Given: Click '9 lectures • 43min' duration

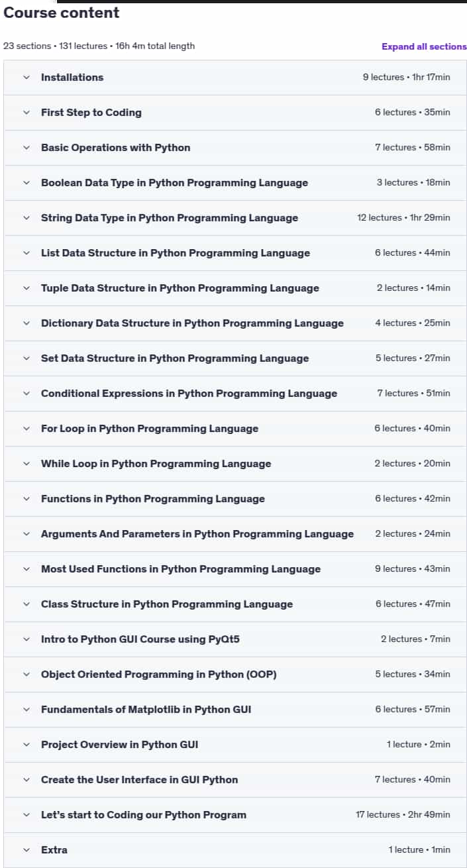Looking at the screenshot, I should point(412,569).
